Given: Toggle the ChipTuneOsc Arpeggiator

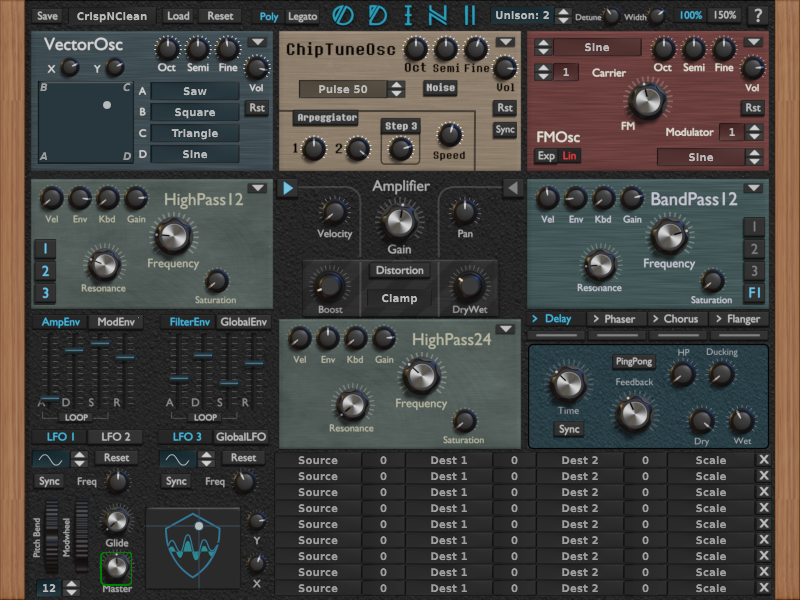Looking at the screenshot, I should (327, 118).
